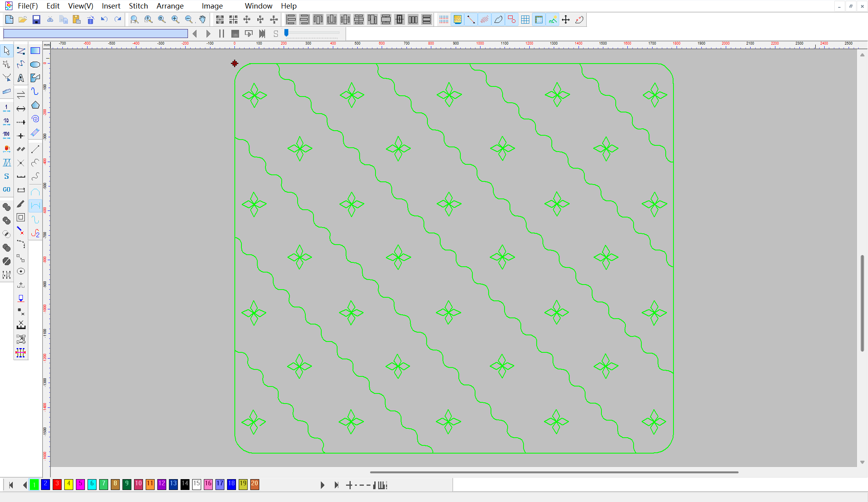Toggle the red hatched stitch lines view
868x502 pixels.
click(x=484, y=19)
